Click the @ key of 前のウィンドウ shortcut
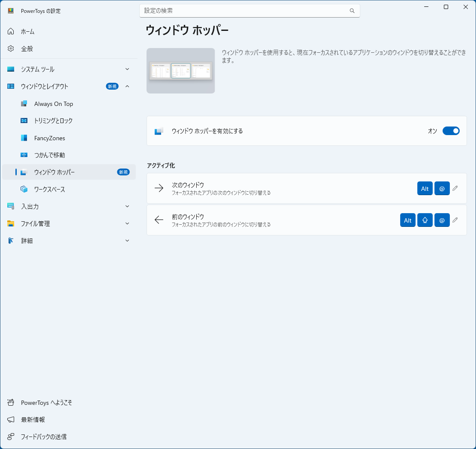This screenshot has height=449, width=476. coord(442,220)
